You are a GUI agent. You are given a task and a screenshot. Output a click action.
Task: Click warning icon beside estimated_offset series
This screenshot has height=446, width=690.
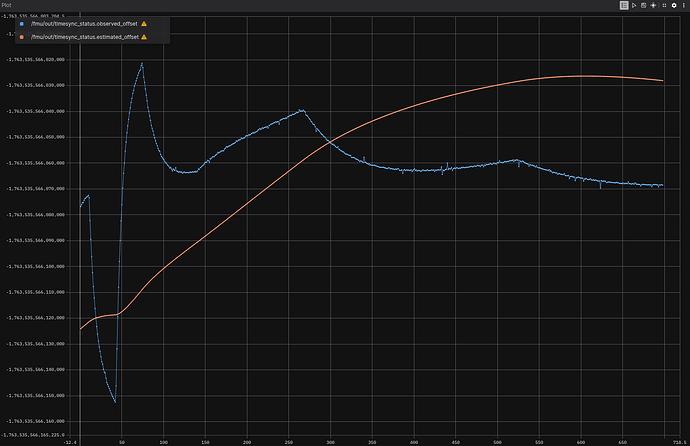pos(145,36)
